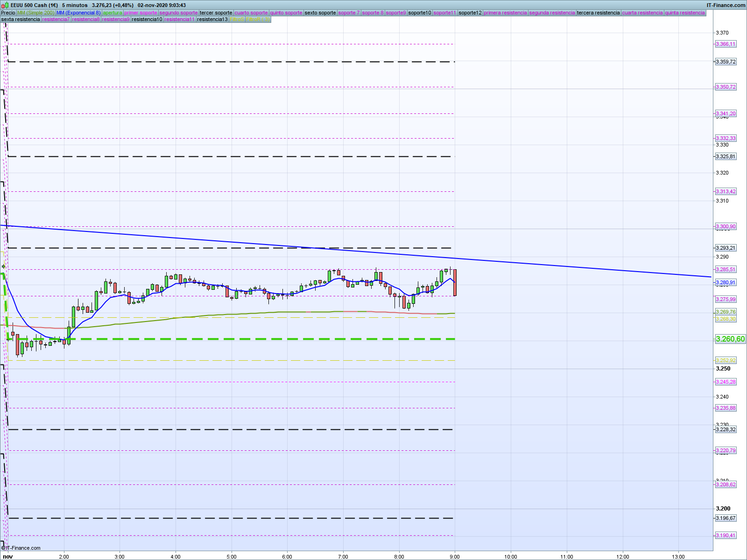Click the candlestick chart icon beside the title
The image size is (747, 560).
click(x=5, y=5)
